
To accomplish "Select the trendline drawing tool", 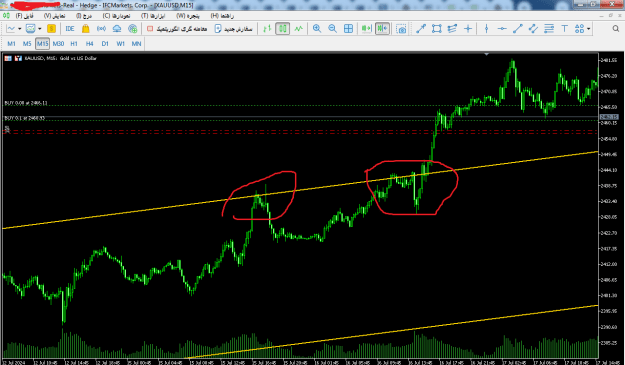I will 518,29.
